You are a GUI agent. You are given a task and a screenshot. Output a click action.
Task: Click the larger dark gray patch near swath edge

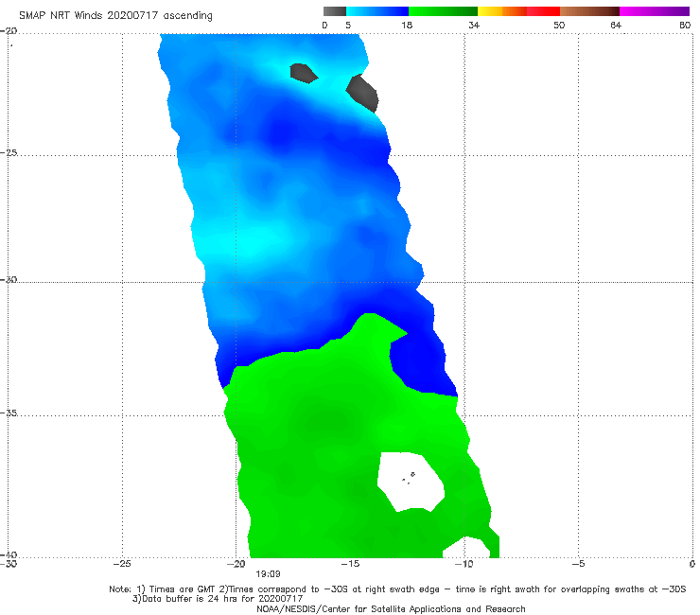point(363,93)
